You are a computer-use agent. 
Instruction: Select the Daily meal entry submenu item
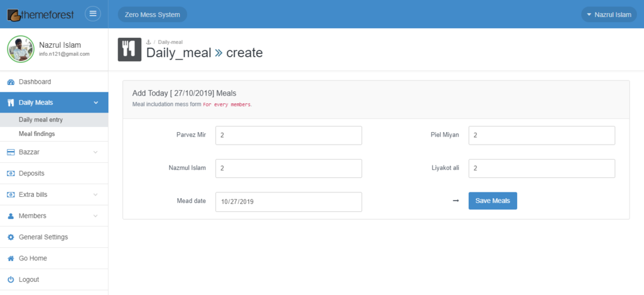[41, 120]
